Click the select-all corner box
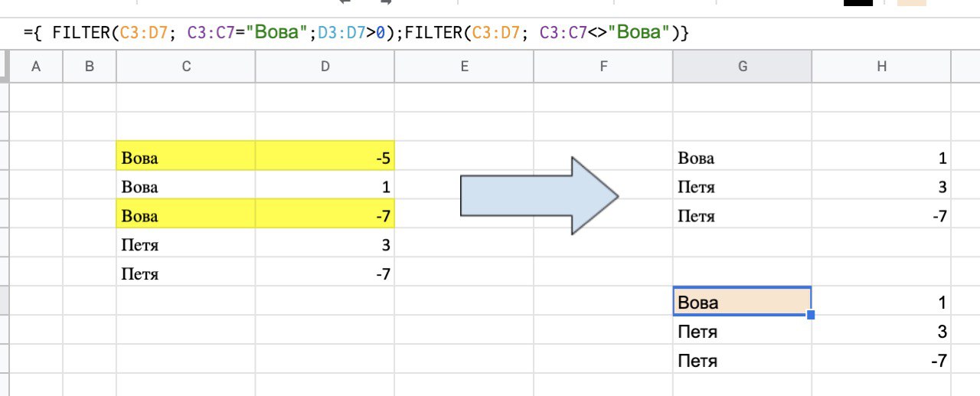 pos(4,67)
